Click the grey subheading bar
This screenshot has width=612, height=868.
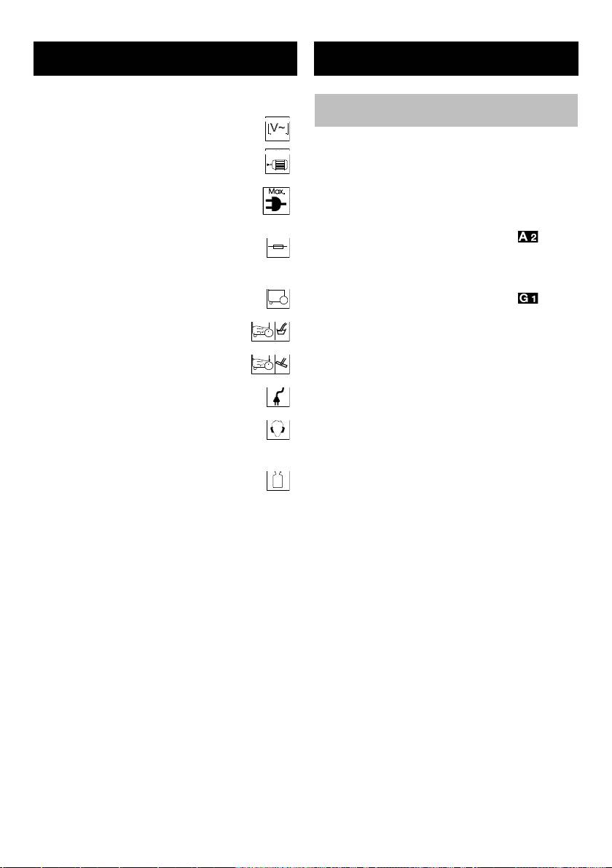point(446,110)
